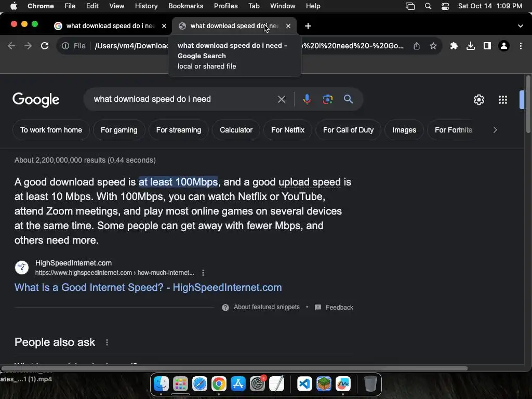Open System Settings from the Dock

click(x=258, y=384)
